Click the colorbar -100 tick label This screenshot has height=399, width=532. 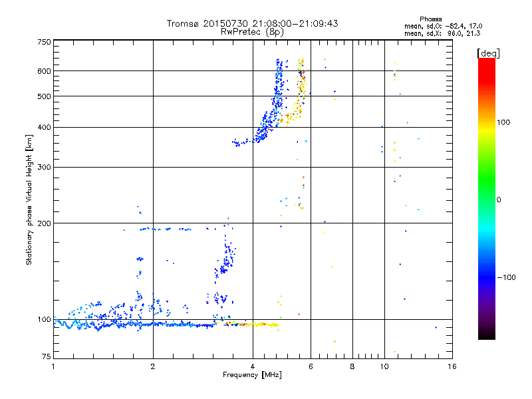click(506, 277)
